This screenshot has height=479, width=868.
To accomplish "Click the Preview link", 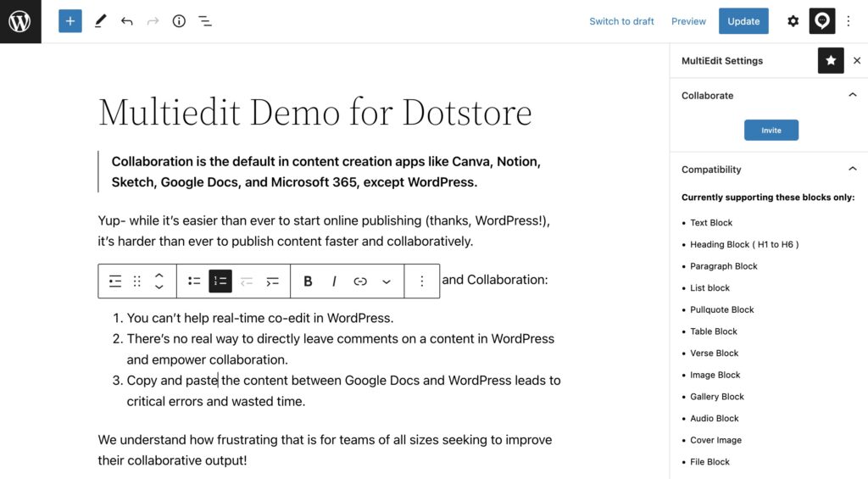I will tap(688, 21).
